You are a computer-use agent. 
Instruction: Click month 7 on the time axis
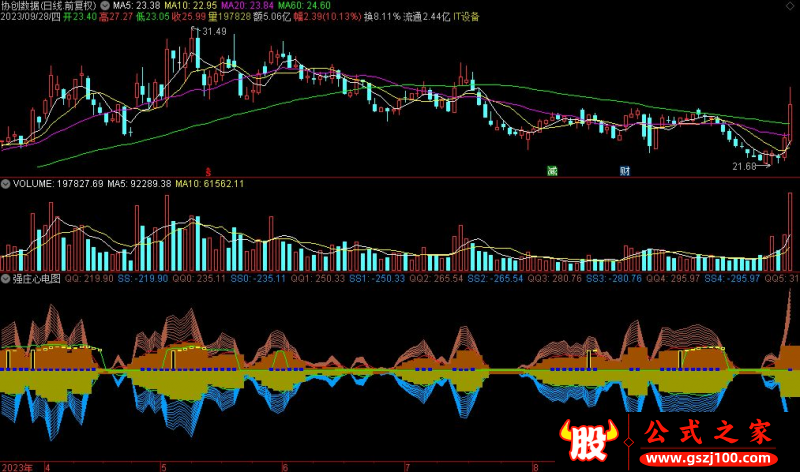tap(407, 467)
